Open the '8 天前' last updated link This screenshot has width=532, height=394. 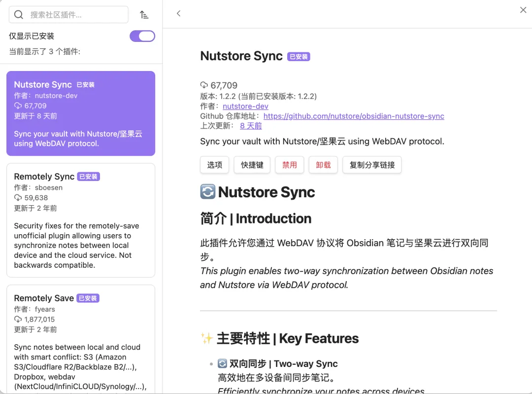251,126
